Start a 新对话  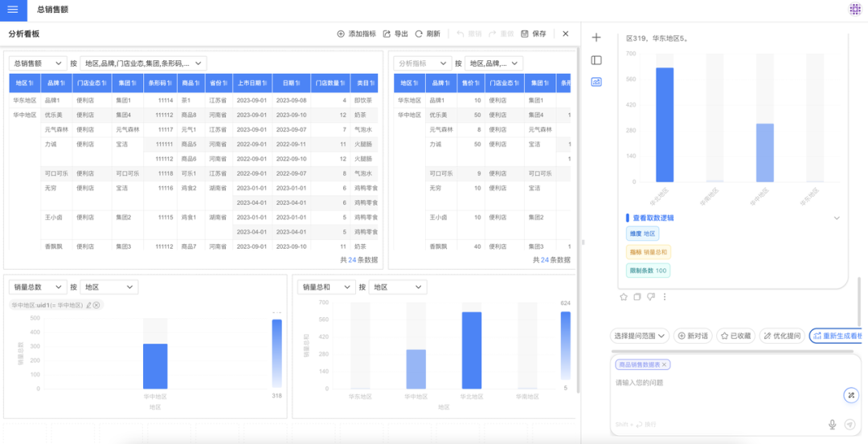[693, 336]
